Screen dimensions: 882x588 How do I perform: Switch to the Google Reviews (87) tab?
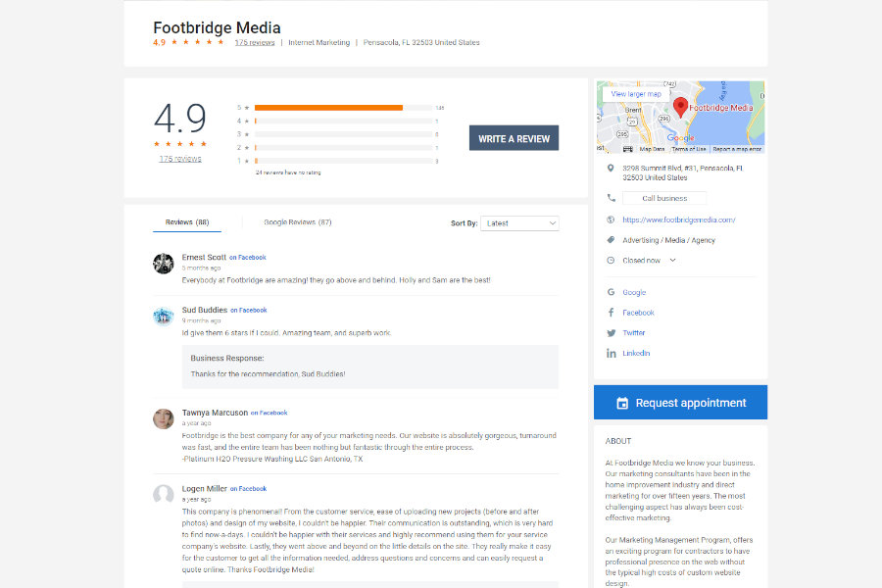click(298, 222)
